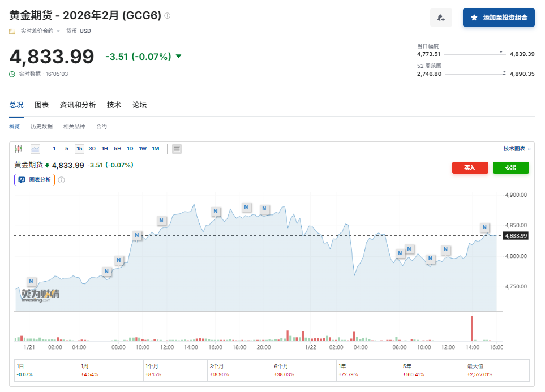Switch to the 历史数据 sub-tab
This screenshot has width=545, height=392.
(x=41, y=127)
